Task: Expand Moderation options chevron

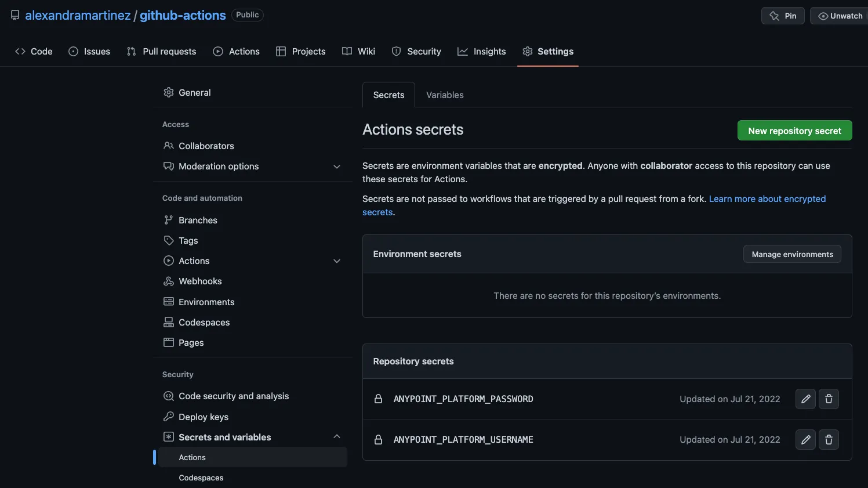Action: point(337,167)
